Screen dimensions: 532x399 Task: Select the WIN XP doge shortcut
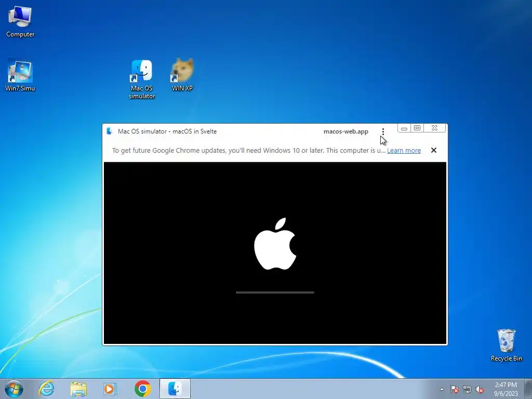tap(182, 75)
